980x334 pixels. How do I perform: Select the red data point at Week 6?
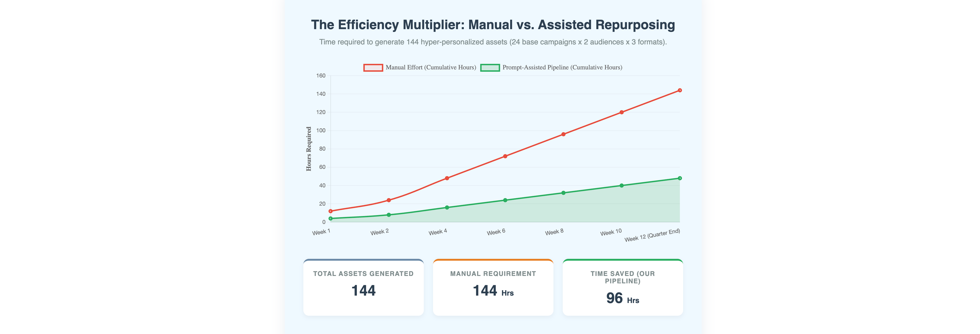tap(505, 156)
